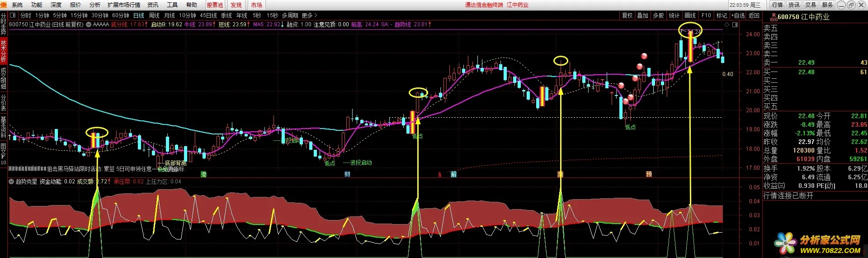Click the diamond icon at chart top-right
The image size is (868, 258).
pyautogui.click(x=727, y=25)
